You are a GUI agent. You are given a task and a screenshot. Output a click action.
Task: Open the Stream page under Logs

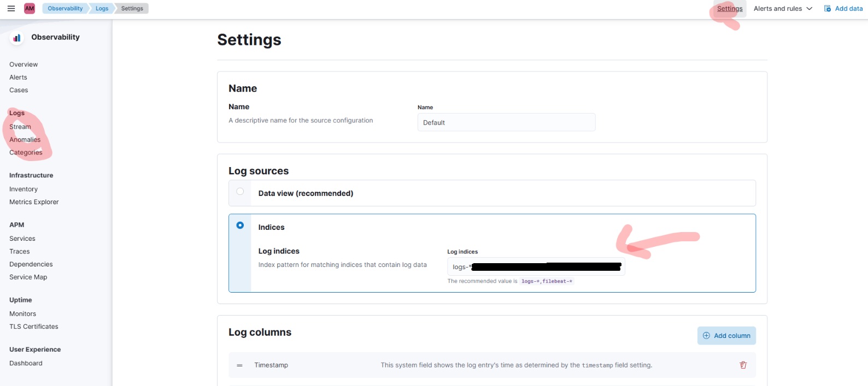pos(20,127)
